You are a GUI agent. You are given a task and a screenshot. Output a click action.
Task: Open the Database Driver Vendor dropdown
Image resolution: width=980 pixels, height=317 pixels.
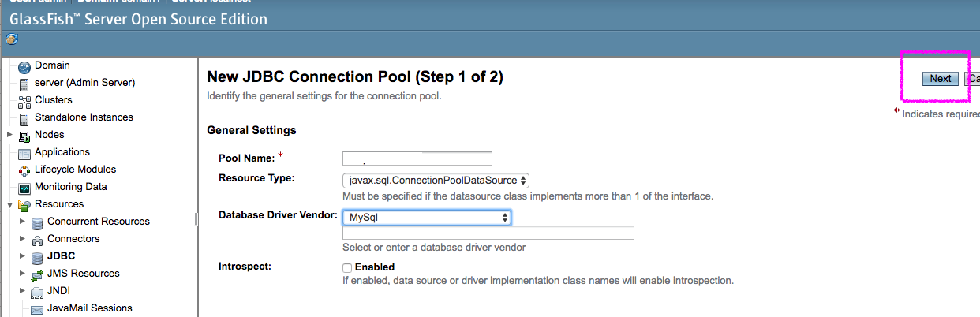point(427,217)
